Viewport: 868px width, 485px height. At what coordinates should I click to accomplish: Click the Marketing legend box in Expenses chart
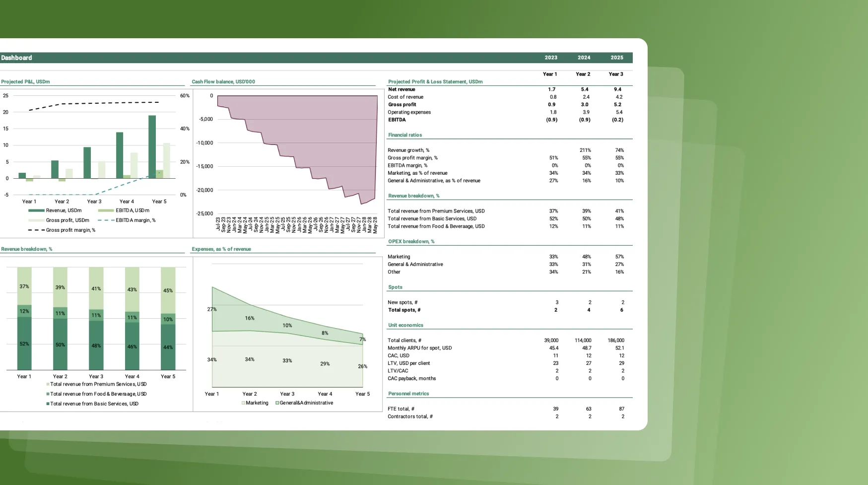[243, 403]
